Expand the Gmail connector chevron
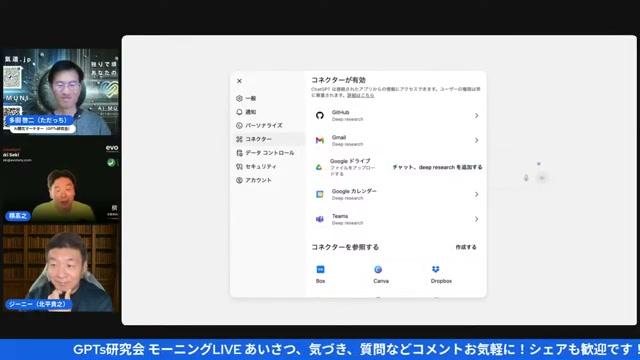 click(476, 140)
